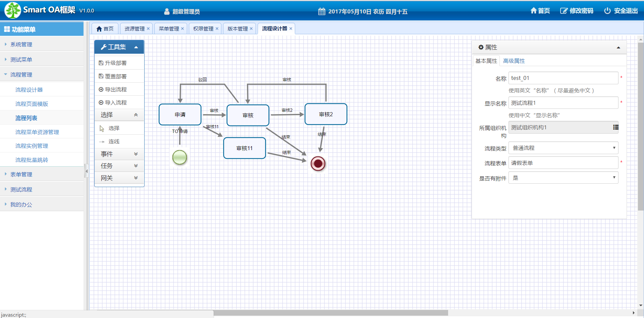Click the horizontal scrollbar at bottom
The height and width of the screenshot is (318, 644).
click(330, 313)
